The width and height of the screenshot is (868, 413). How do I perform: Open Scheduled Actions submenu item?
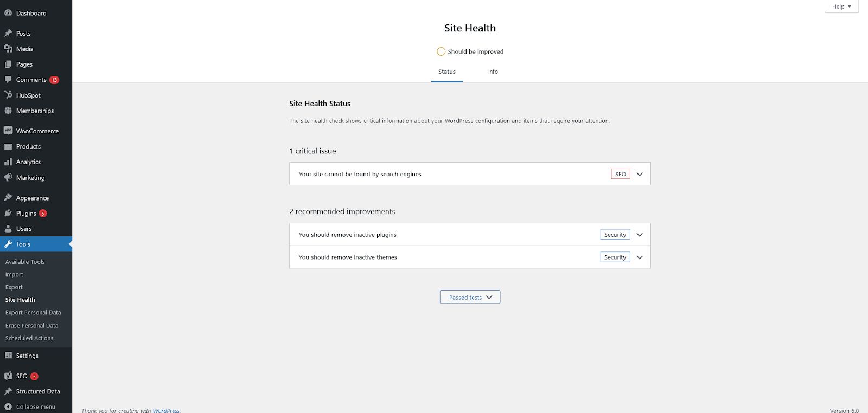point(29,338)
